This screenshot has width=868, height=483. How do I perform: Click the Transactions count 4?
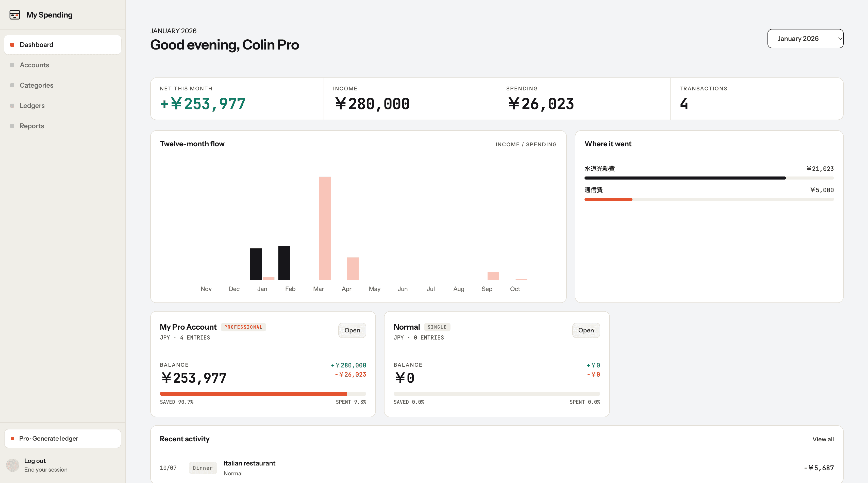(x=684, y=104)
